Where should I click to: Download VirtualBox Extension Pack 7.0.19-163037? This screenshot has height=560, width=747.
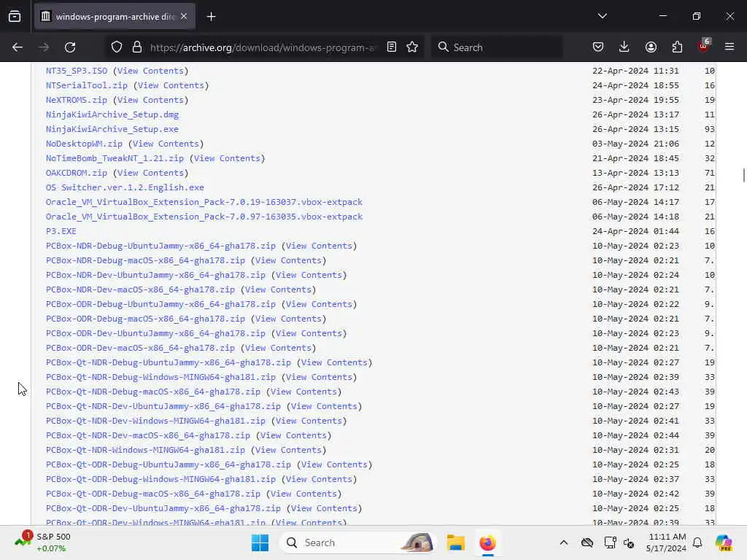tap(204, 203)
